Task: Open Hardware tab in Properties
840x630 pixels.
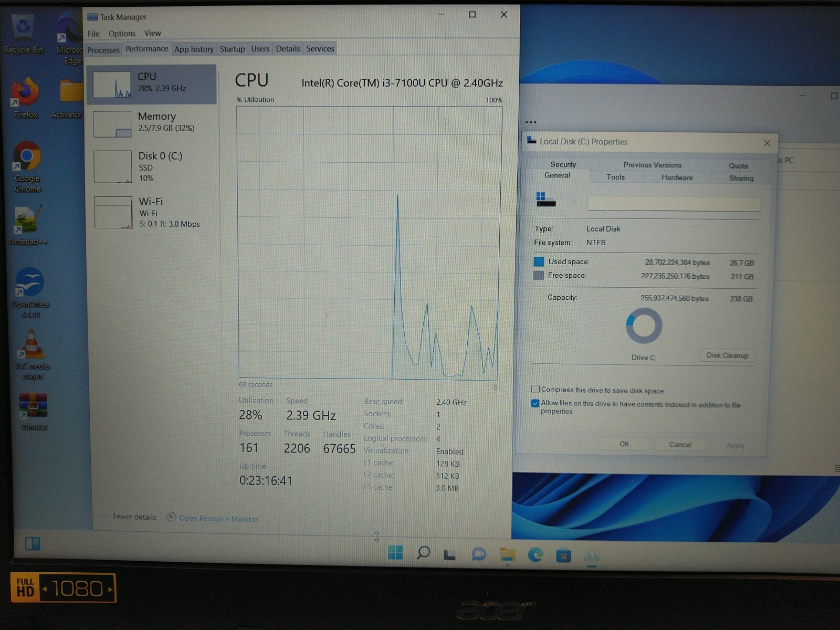Action: coord(677,177)
